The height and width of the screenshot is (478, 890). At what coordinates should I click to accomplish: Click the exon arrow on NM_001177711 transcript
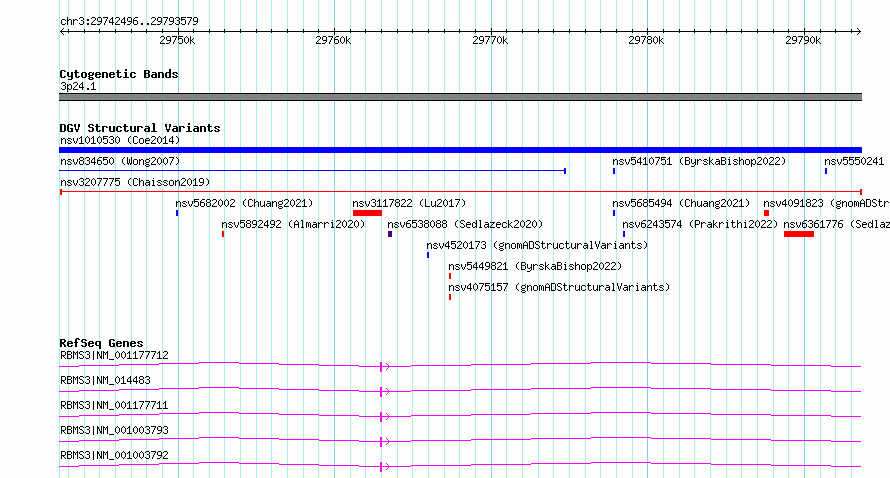[x=384, y=417]
